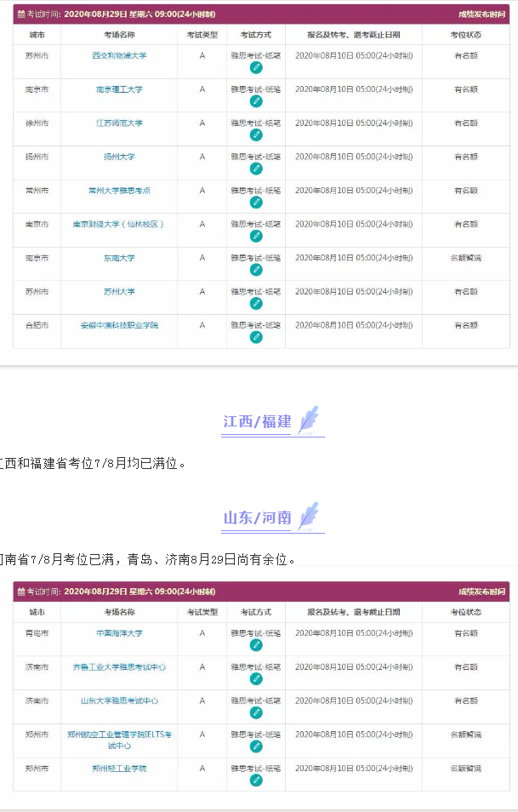Image resolution: width=518 pixels, height=812 pixels.
Task: Click the deadline date in 江苏师范大学 row
Action: (x=354, y=123)
